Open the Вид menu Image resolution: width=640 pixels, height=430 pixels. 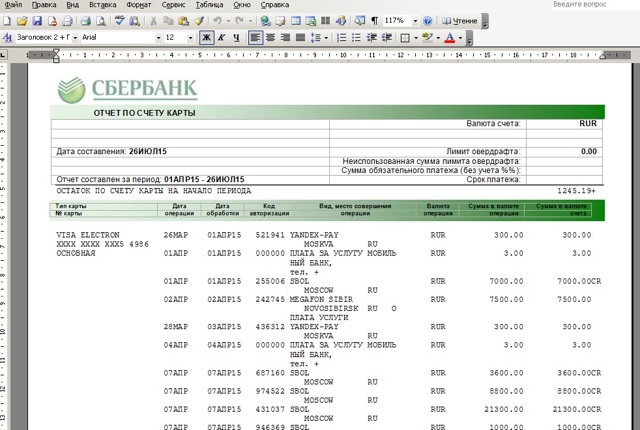pyautogui.click(x=73, y=5)
